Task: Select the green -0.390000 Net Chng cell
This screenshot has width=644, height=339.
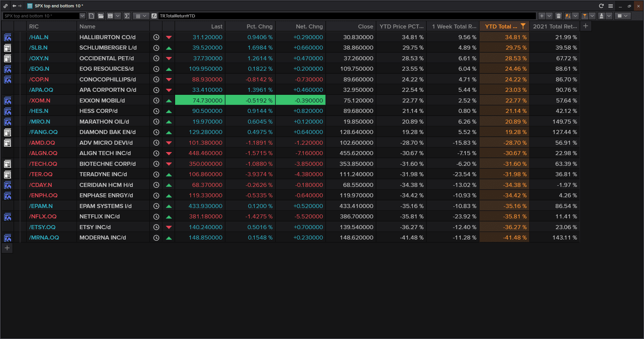Action: (x=301, y=100)
